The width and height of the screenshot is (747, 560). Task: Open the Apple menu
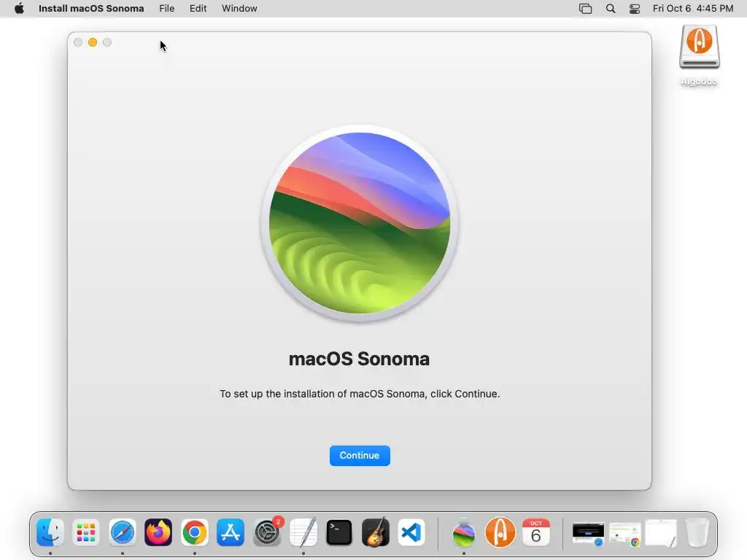click(19, 9)
